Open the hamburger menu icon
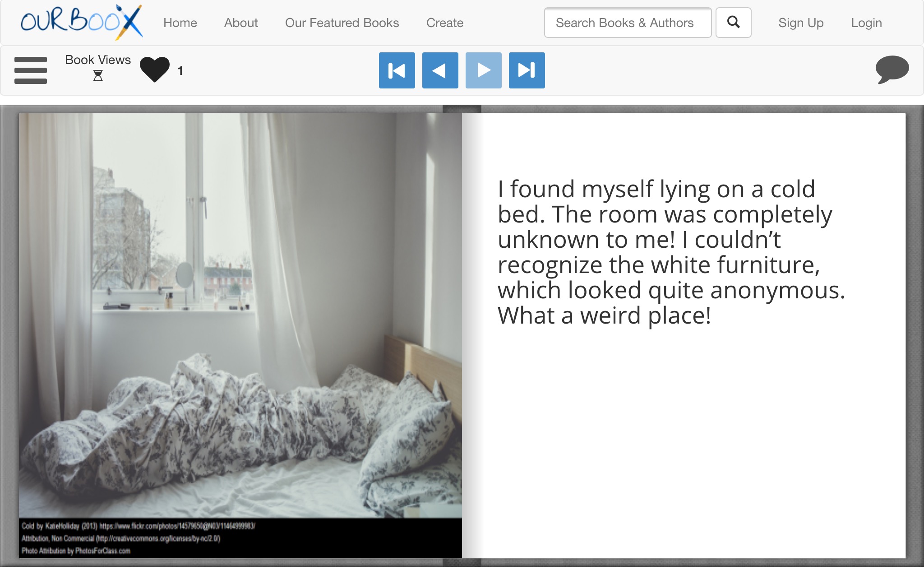 31,70
